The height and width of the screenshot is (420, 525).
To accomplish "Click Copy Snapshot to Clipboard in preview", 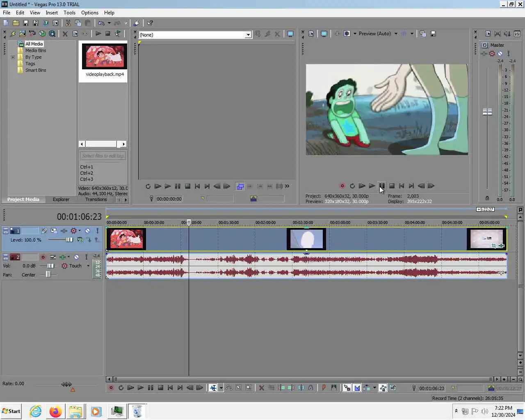I will [x=423, y=34].
